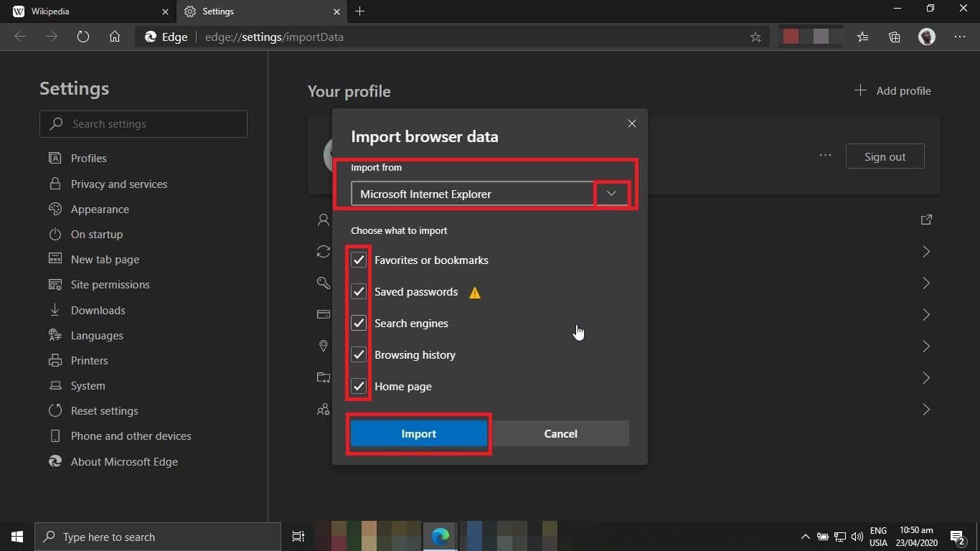Expand the import browser data row chevron
Viewport: 980px width, 551px height.
[x=926, y=377]
